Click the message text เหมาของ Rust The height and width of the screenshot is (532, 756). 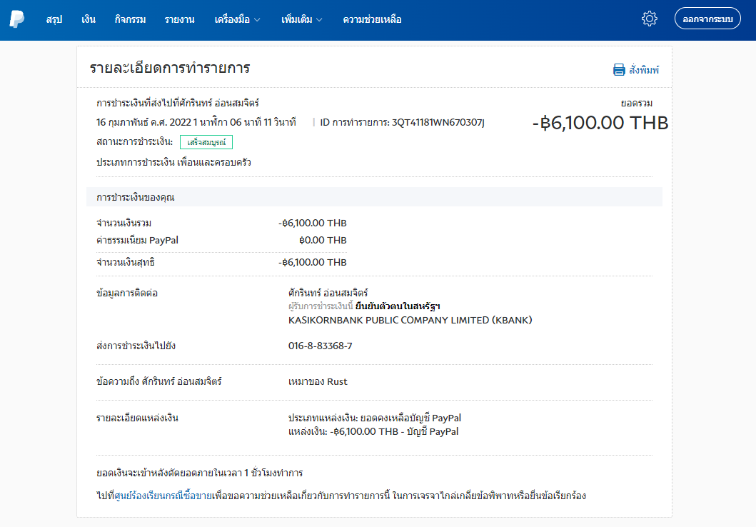tap(318, 382)
